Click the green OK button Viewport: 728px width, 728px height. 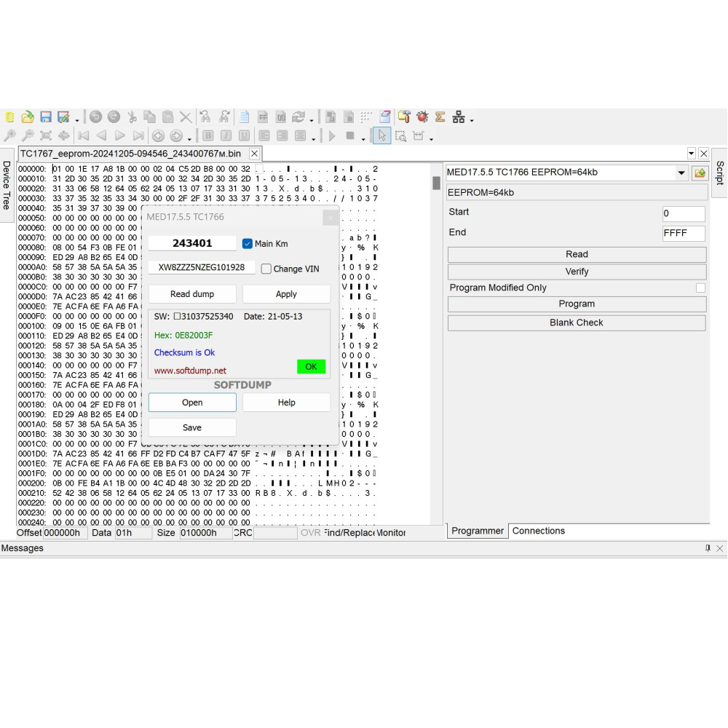[311, 367]
